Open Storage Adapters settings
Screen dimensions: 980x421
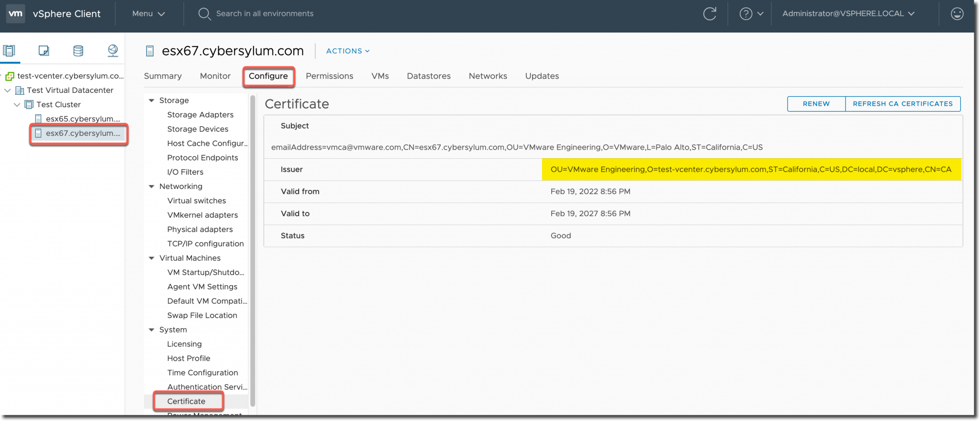pos(200,115)
